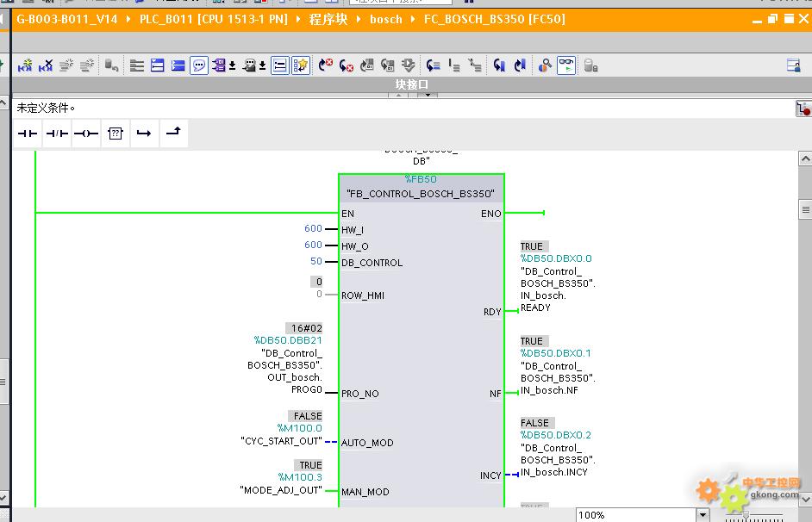
Task: Click the 100% zoom input field
Action: 636,515
